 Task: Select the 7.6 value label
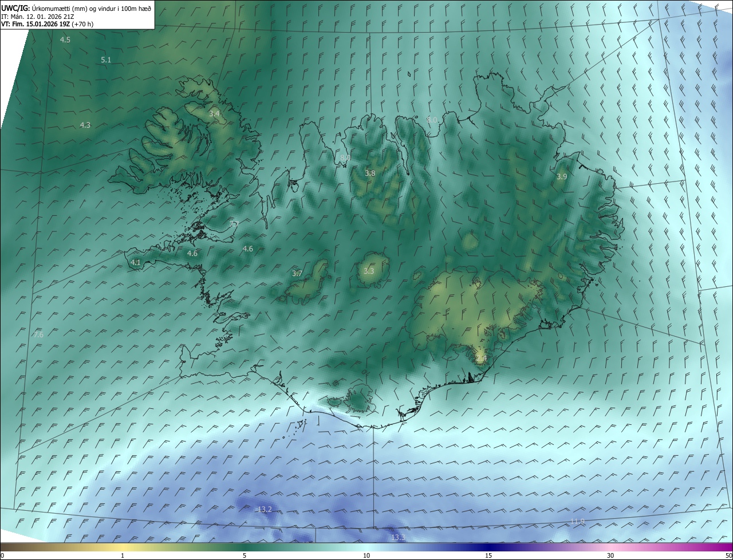[38, 334]
